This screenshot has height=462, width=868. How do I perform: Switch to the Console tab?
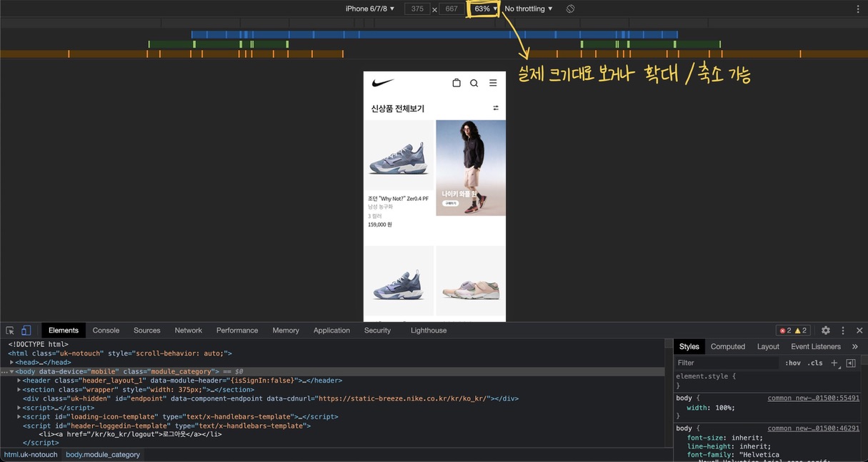106,330
